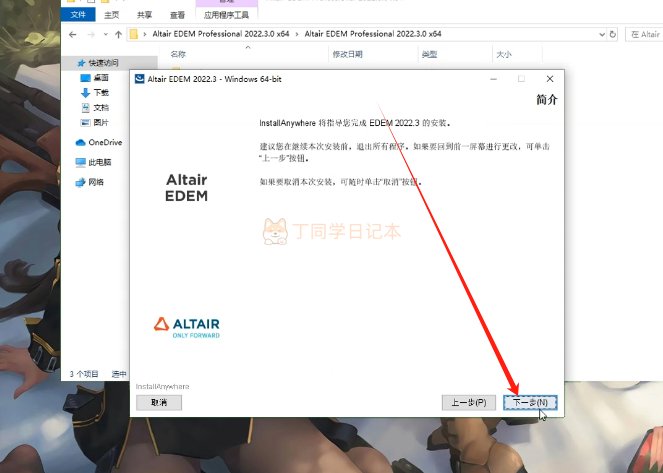Select OneDrive in navigation pane
This screenshot has width=663, height=473.
(105, 142)
